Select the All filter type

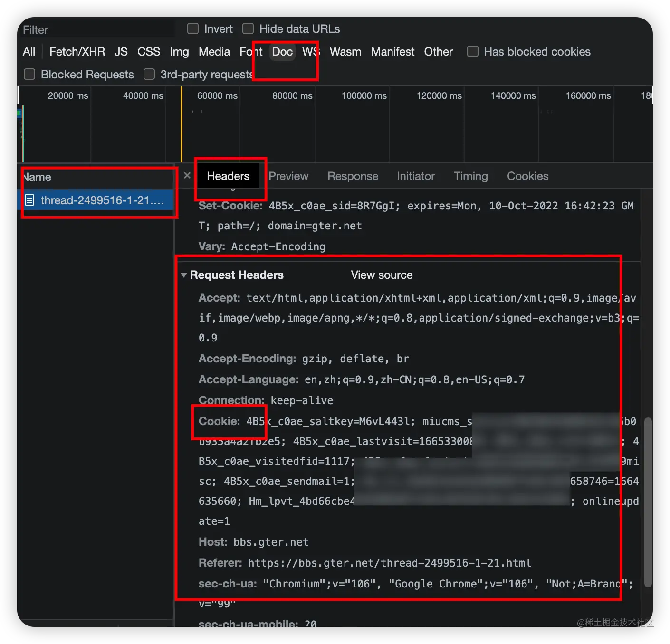(x=29, y=52)
